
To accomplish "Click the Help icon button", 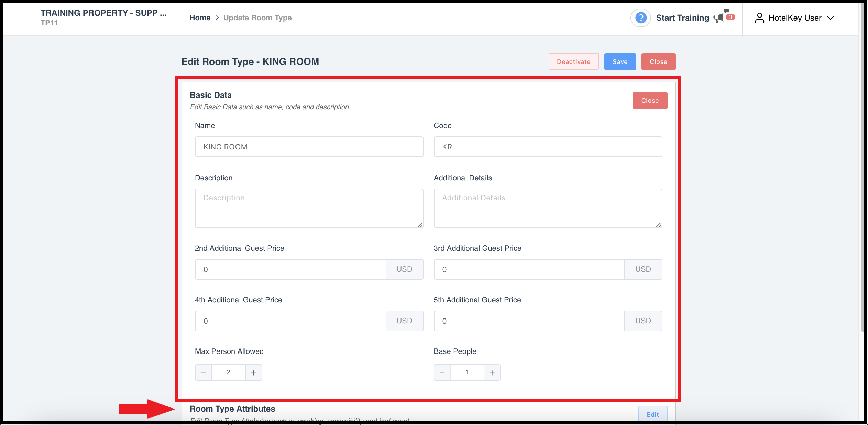I will coord(641,18).
